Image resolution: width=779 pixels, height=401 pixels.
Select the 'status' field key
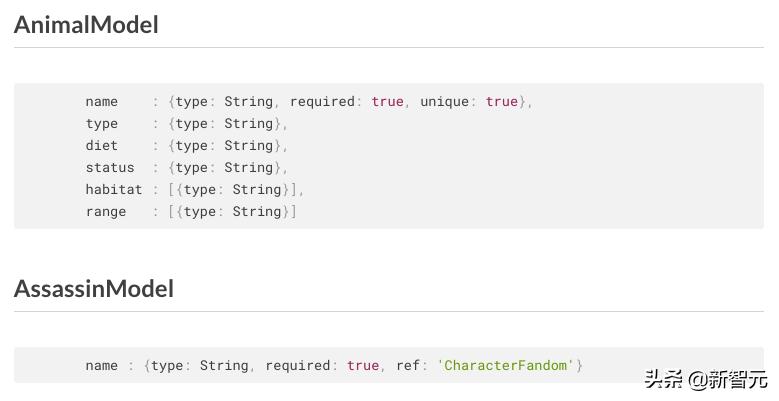pos(109,168)
